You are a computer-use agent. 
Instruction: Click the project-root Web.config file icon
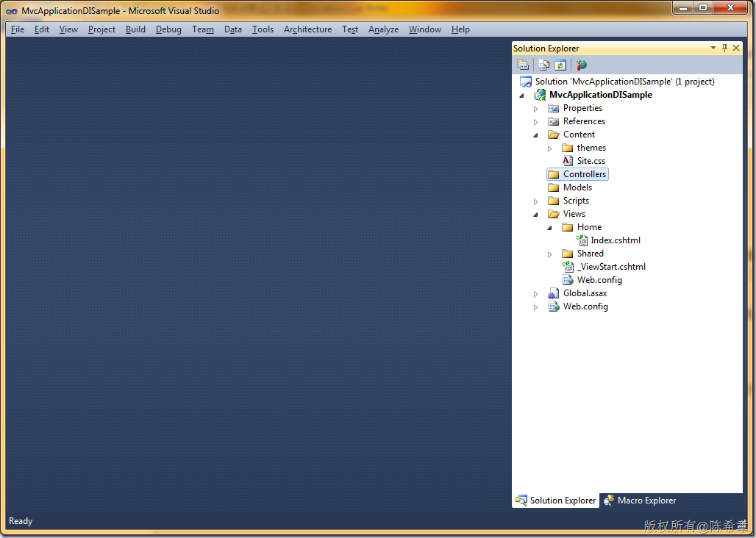click(x=554, y=306)
